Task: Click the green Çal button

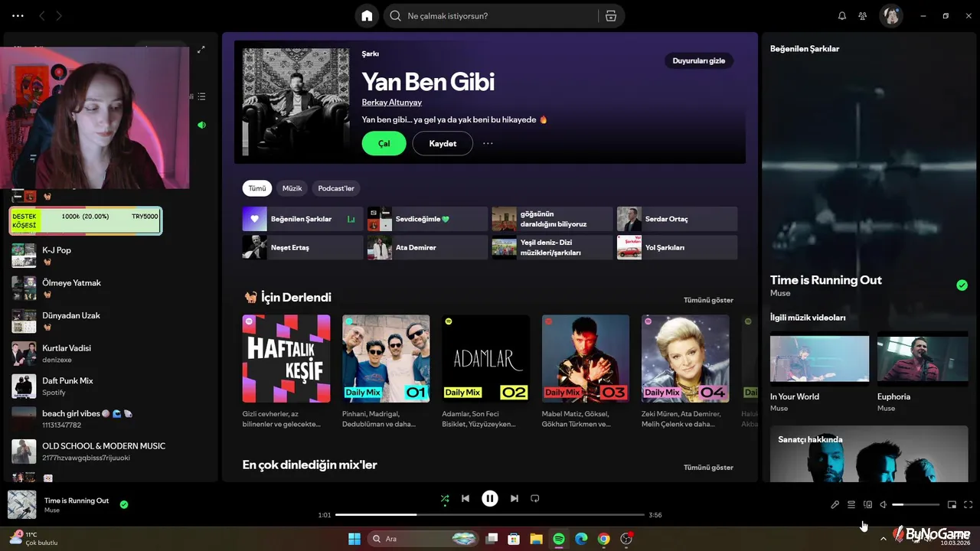Action: coord(384,143)
